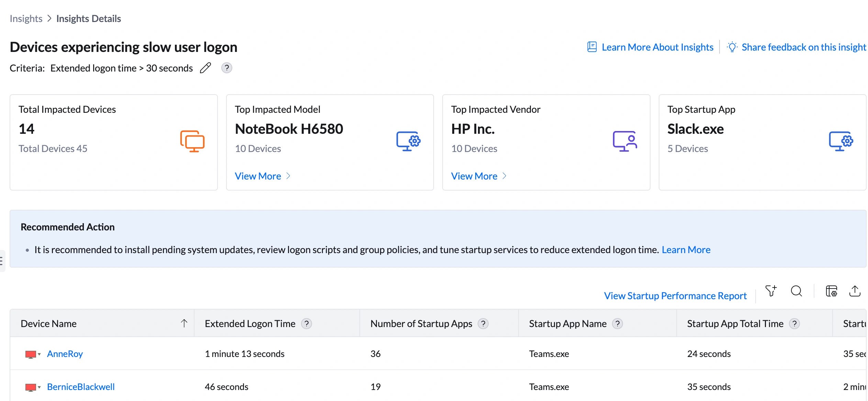Click the red device status icon for BerniceBlackwell
This screenshot has width=868, height=401.
tap(31, 387)
